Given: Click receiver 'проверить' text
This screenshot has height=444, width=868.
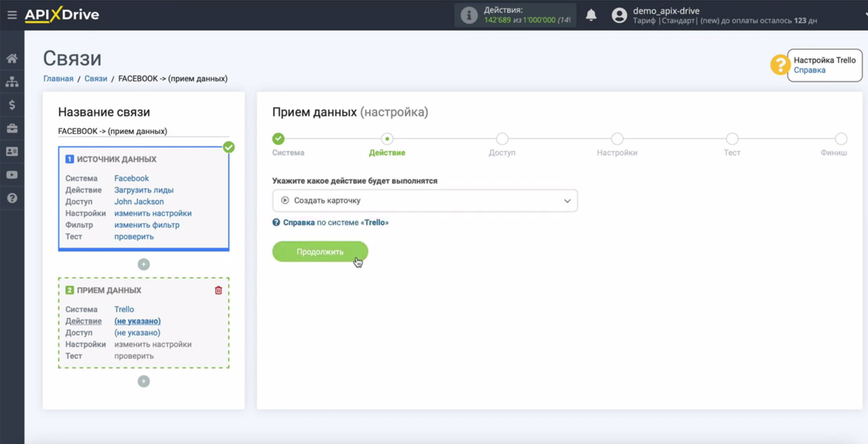Looking at the screenshot, I should [134, 356].
